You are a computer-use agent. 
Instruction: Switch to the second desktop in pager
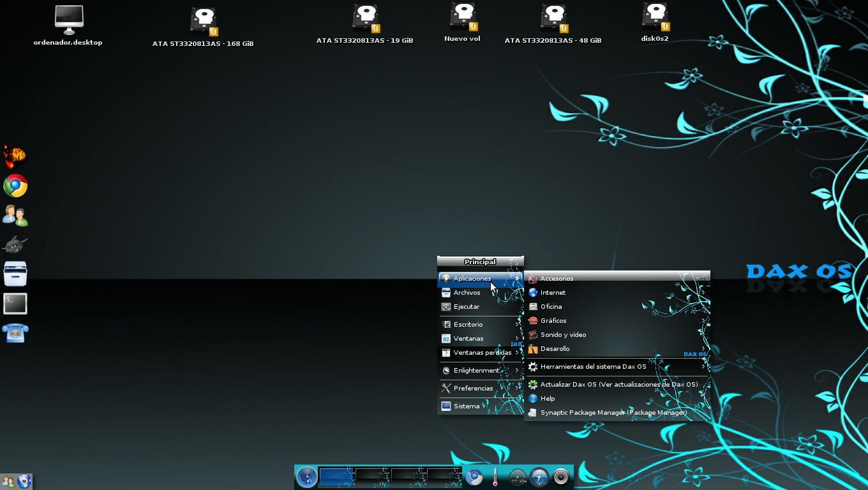tap(373, 477)
